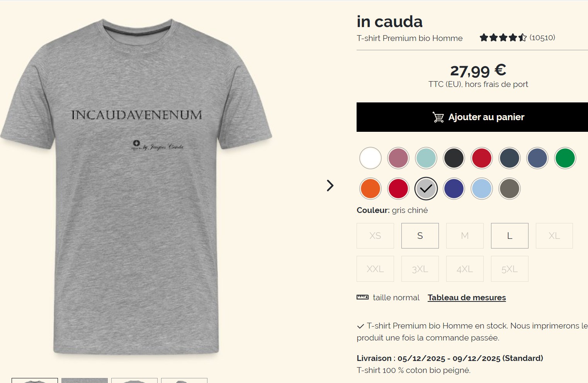Viewport: 588px width, 383px height.
Task: Choose the light sky blue swatch
Action: point(482,189)
